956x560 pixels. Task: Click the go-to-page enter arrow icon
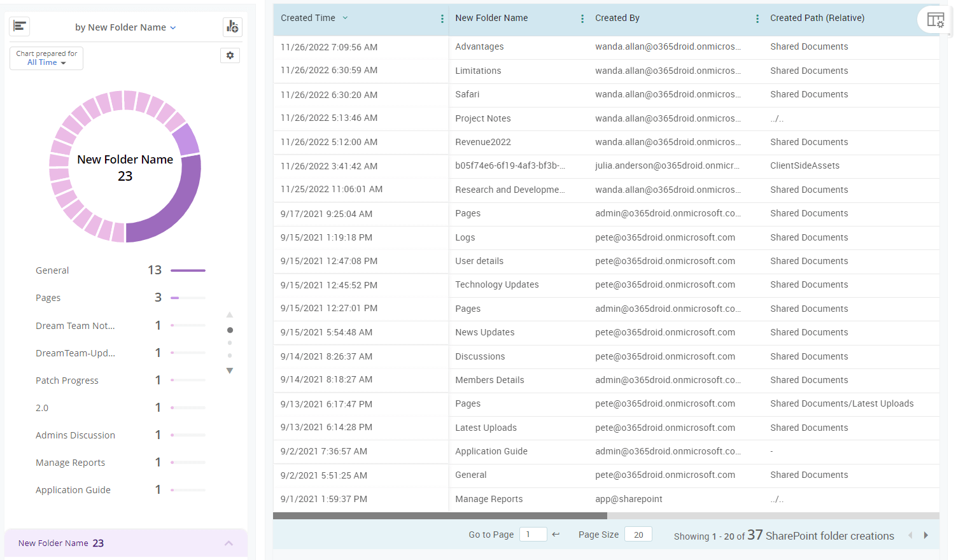(556, 535)
